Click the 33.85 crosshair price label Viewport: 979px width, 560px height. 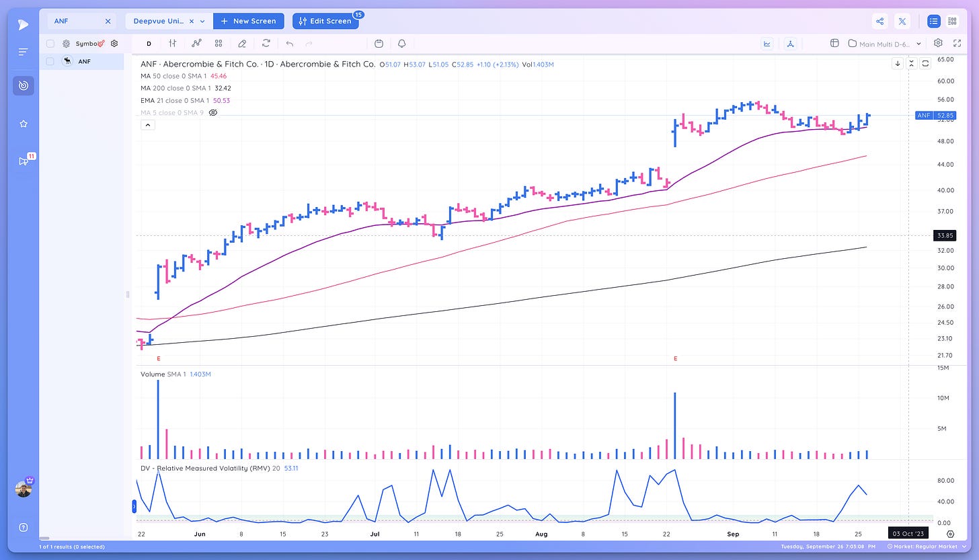(945, 235)
